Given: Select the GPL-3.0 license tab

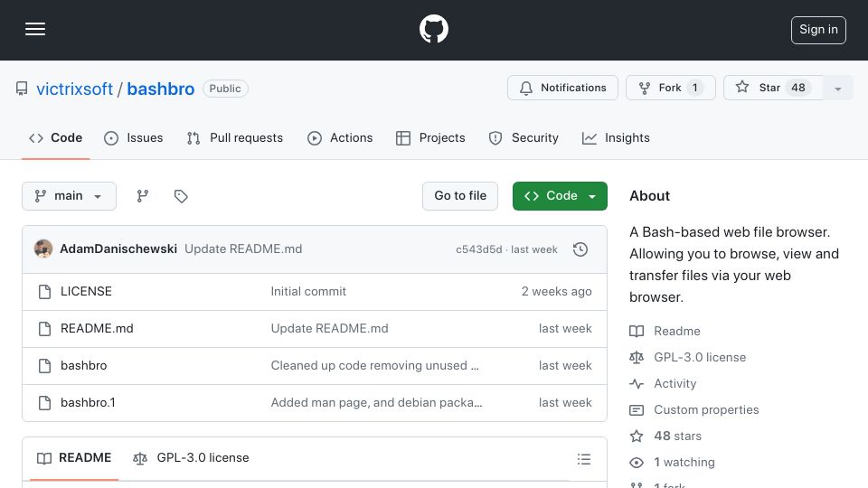Looking at the screenshot, I should click(191, 458).
